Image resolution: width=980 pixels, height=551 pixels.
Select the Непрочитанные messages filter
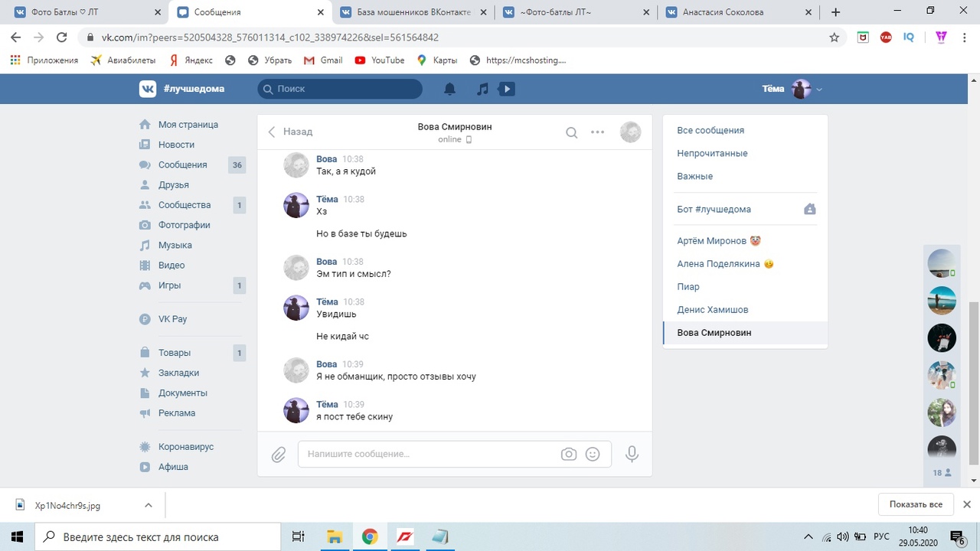click(712, 153)
